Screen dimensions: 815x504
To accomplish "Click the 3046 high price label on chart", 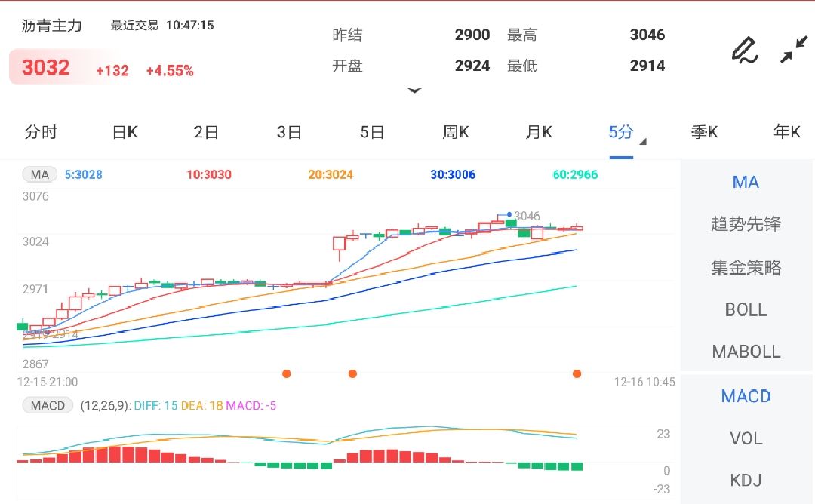I will (527, 216).
